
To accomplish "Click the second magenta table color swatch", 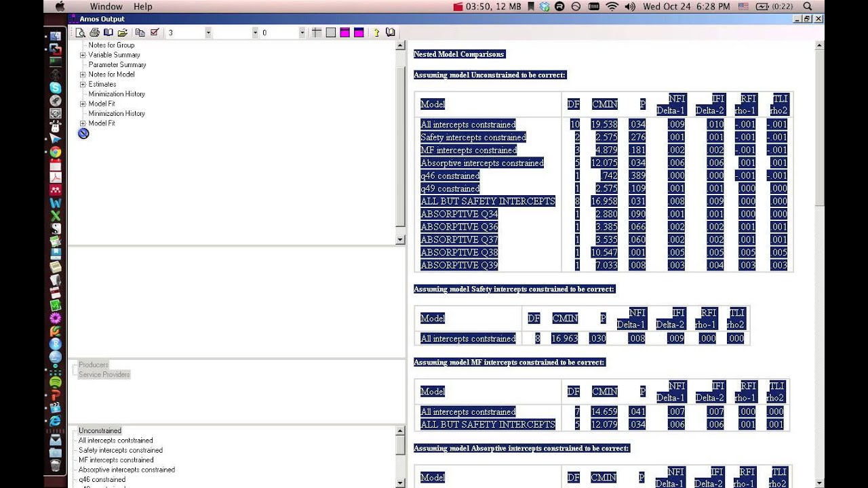I will click(x=359, y=33).
